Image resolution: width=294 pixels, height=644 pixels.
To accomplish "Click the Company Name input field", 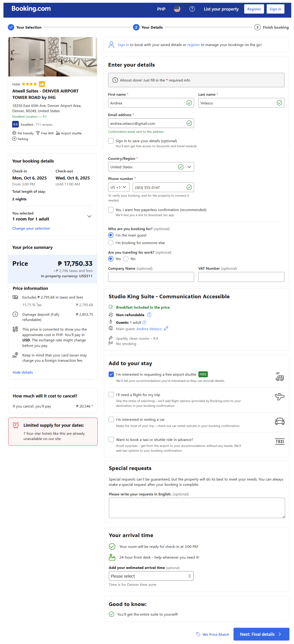I will tap(151, 277).
